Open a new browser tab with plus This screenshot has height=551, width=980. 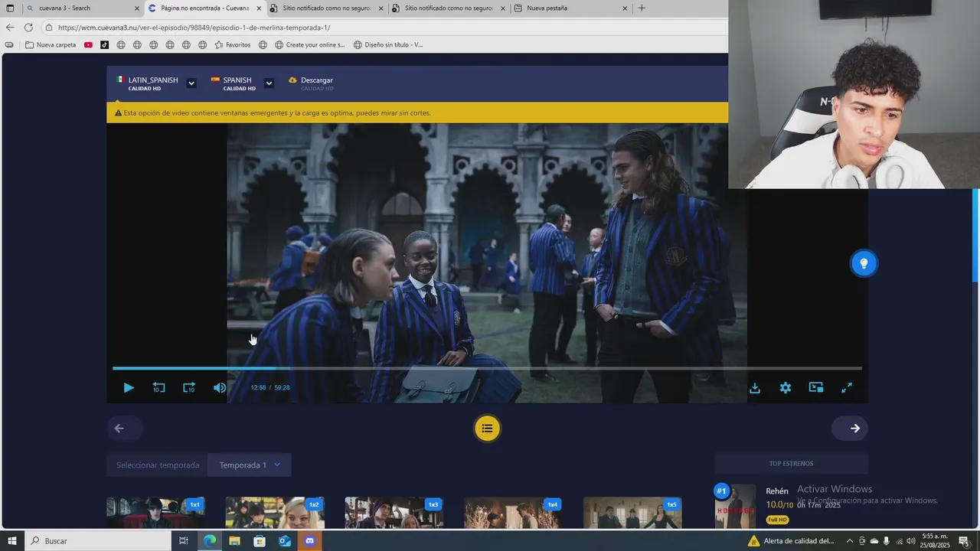(642, 8)
